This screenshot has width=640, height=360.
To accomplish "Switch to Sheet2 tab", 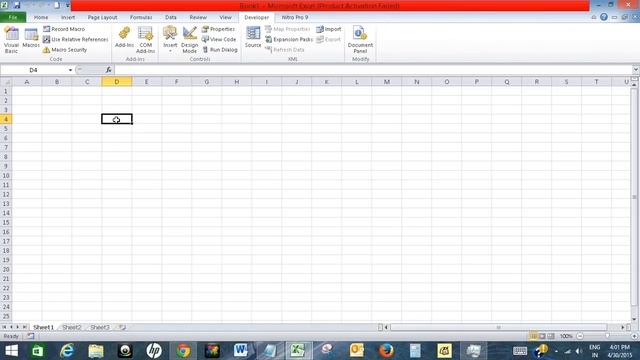I will click(72, 327).
